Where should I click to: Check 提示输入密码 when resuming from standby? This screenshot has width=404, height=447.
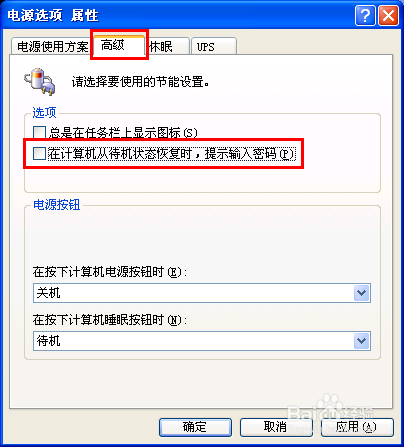(39, 154)
